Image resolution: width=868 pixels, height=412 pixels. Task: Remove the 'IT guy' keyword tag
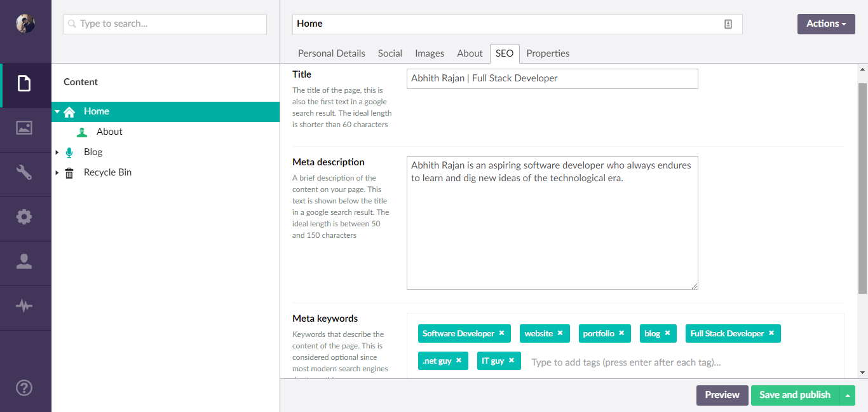pyautogui.click(x=512, y=360)
